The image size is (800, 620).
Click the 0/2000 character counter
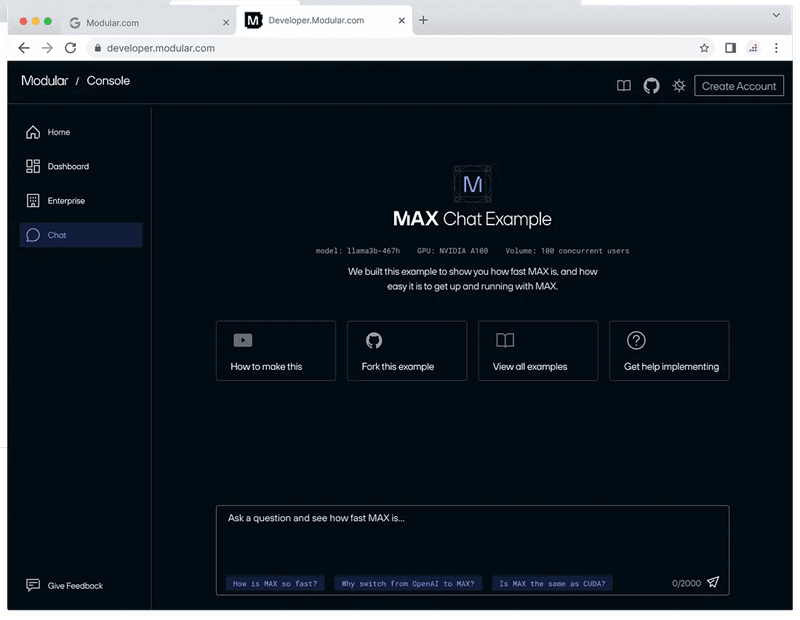[686, 583]
